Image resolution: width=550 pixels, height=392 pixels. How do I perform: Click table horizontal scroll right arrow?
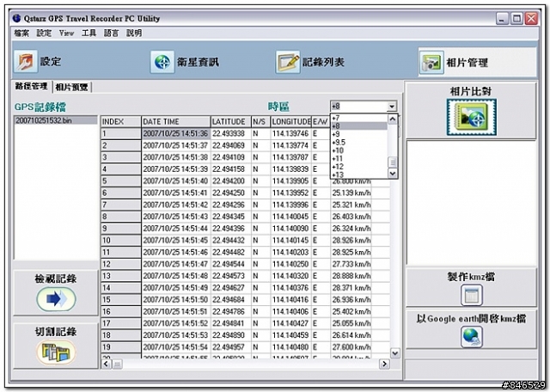pyautogui.click(x=384, y=364)
